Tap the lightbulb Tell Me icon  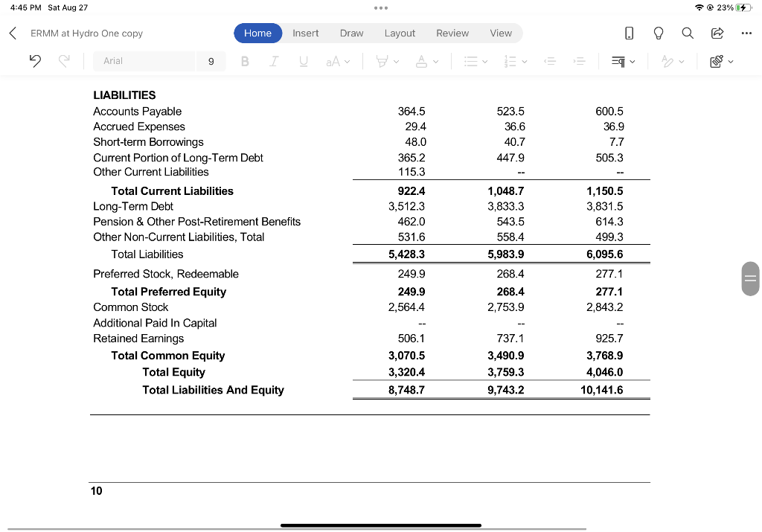pos(656,33)
